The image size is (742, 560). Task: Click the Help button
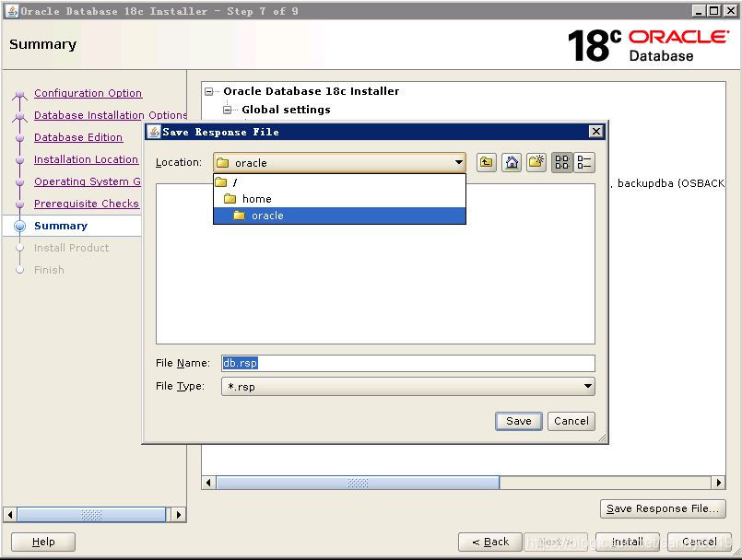point(43,542)
